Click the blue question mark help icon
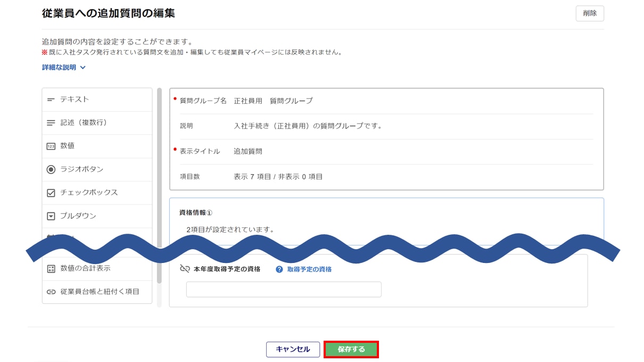The height and width of the screenshot is (362, 644). point(279,269)
